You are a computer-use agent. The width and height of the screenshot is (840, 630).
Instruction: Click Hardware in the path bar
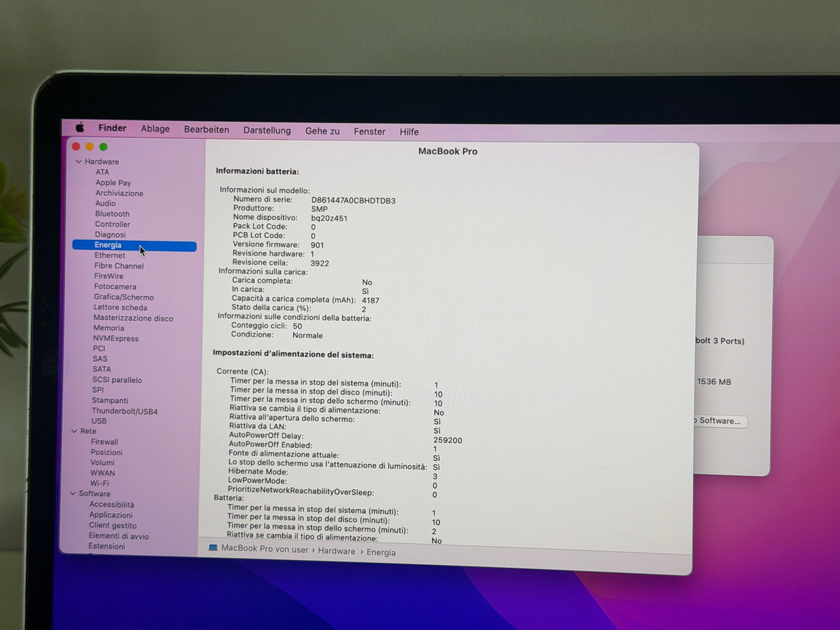(x=337, y=552)
